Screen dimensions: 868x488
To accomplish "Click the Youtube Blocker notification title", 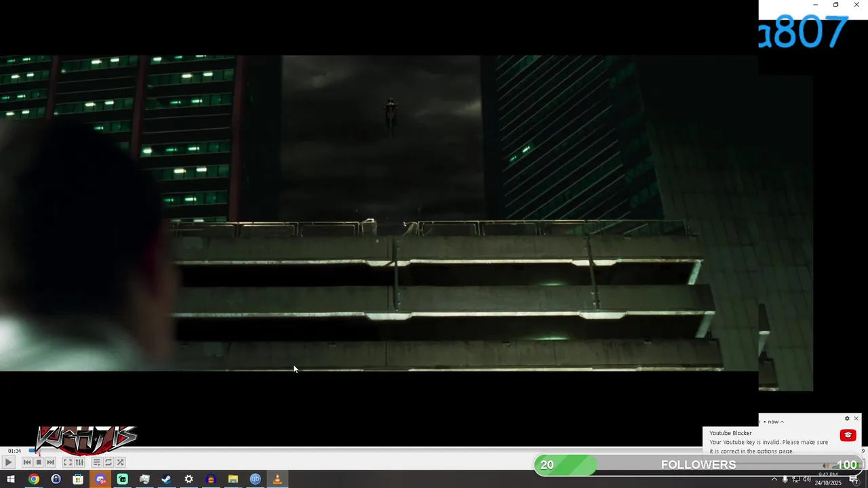I will point(731,433).
